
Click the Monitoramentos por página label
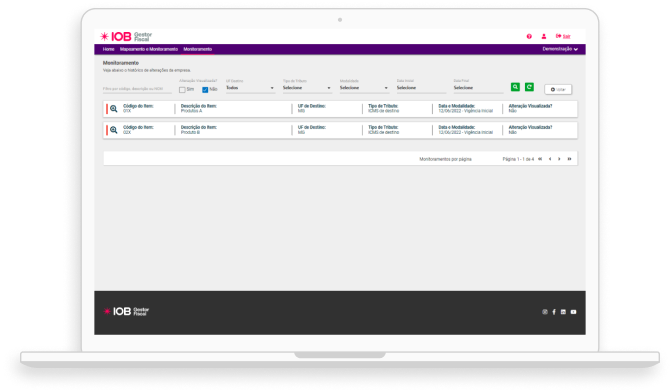pos(445,159)
